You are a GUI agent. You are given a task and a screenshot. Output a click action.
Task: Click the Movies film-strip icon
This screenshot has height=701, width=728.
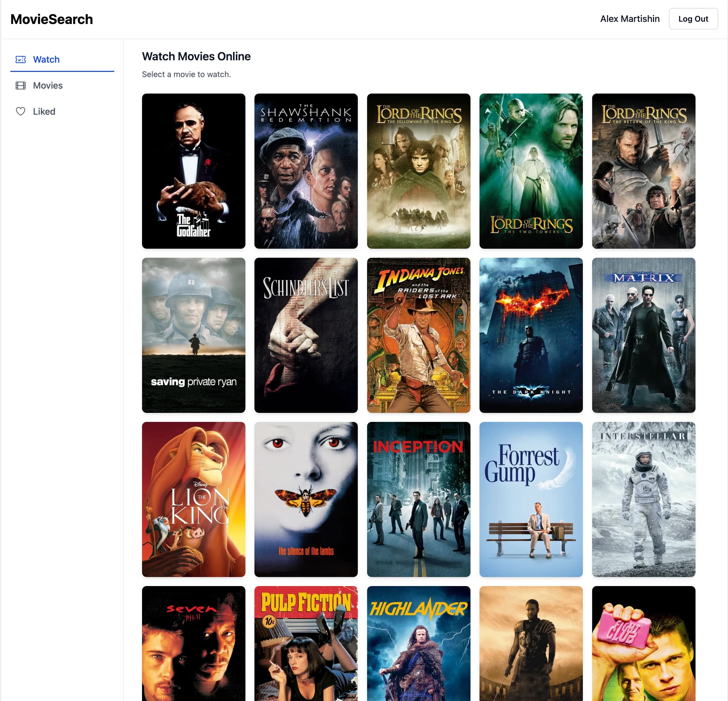[20, 85]
